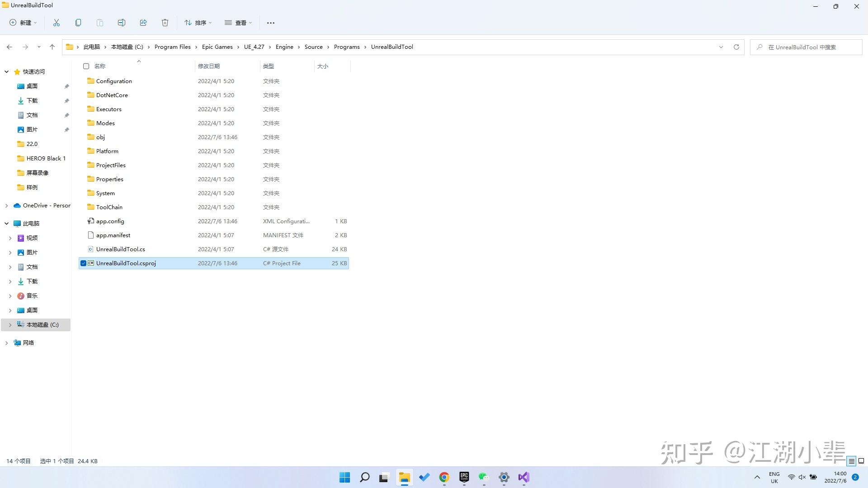The height and width of the screenshot is (488, 868).
Task: Open the 排序 sort dropdown
Action: [198, 23]
